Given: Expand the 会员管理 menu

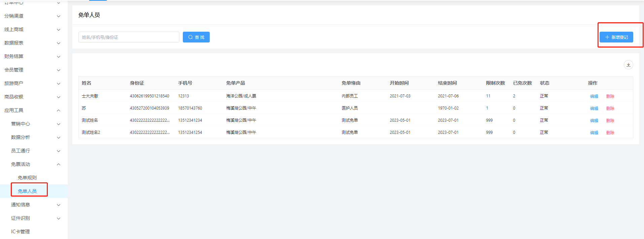Looking at the screenshot, I should pos(32,70).
